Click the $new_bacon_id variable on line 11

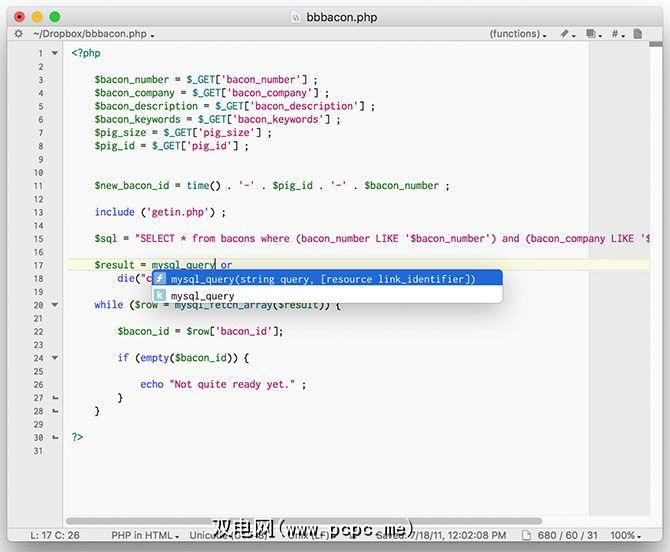pyautogui.click(x=132, y=185)
